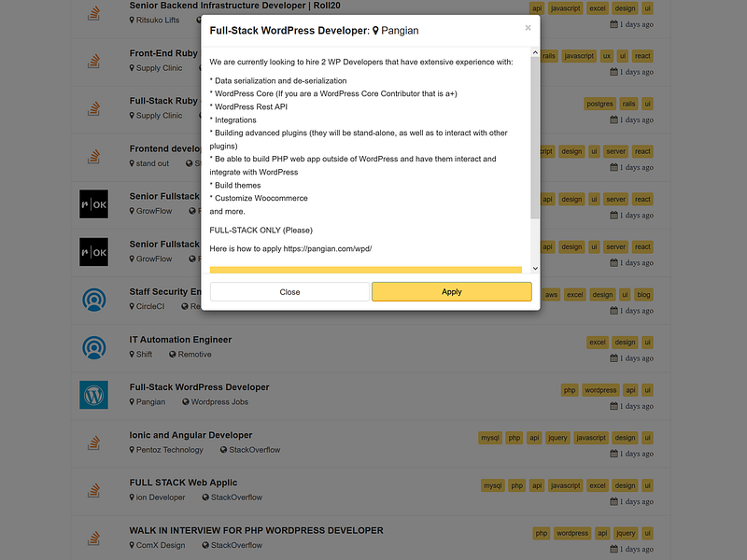The width and height of the screenshot is (747, 560).
Task: Click calendar icon of IT Automation Engineer row
Action: point(614,358)
